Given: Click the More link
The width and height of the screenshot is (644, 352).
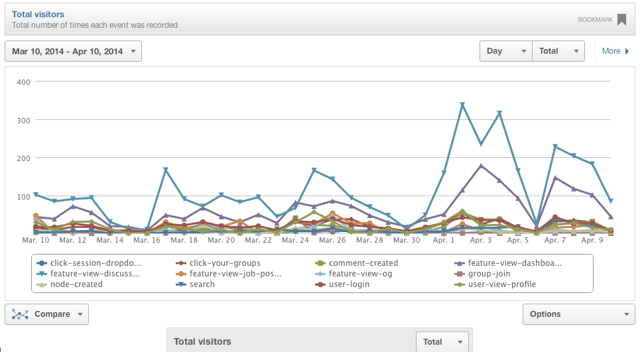Looking at the screenshot, I should [x=611, y=51].
